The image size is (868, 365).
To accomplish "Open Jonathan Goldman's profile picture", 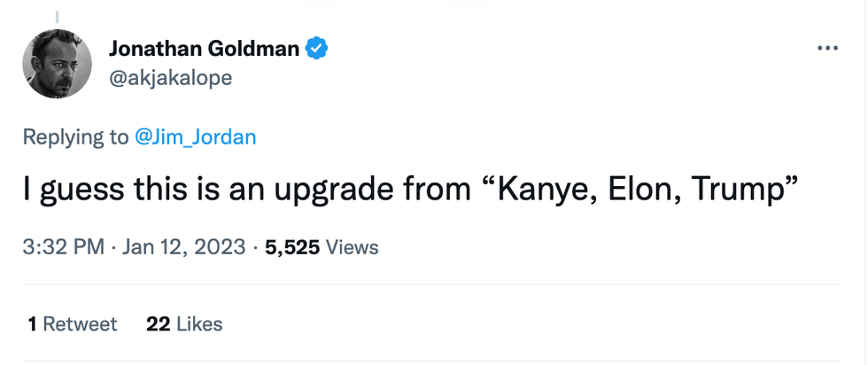I will (x=58, y=64).
